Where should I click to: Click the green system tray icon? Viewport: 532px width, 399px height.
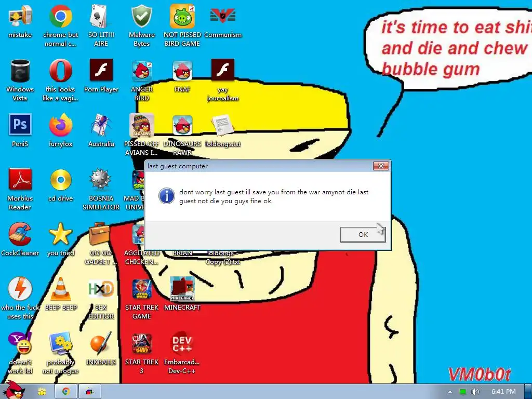tap(462, 392)
